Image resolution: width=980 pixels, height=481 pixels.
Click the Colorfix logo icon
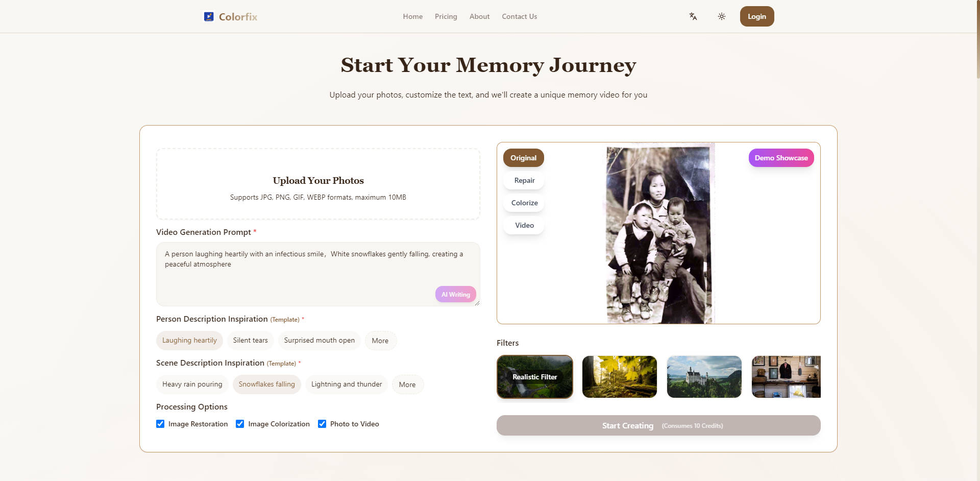tap(209, 17)
